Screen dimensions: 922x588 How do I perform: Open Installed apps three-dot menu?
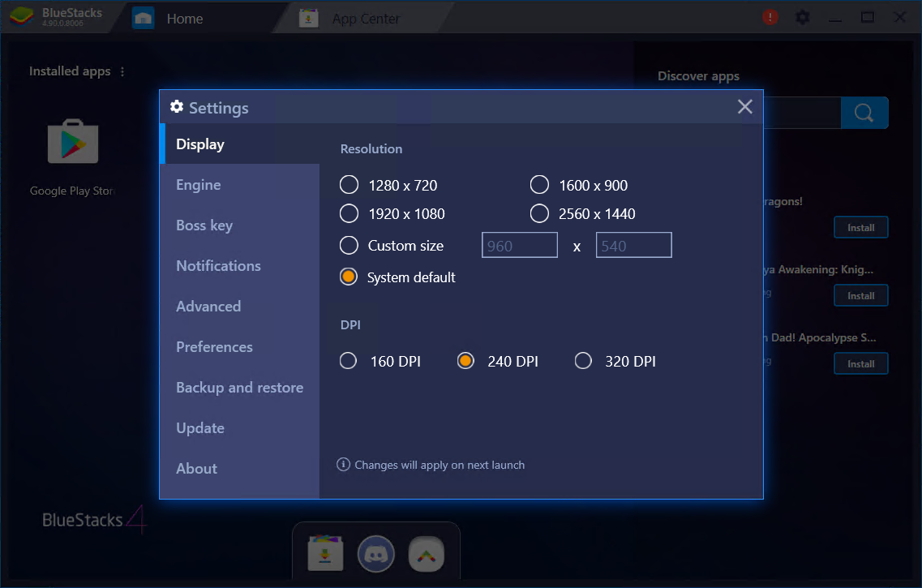tap(122, 71)
